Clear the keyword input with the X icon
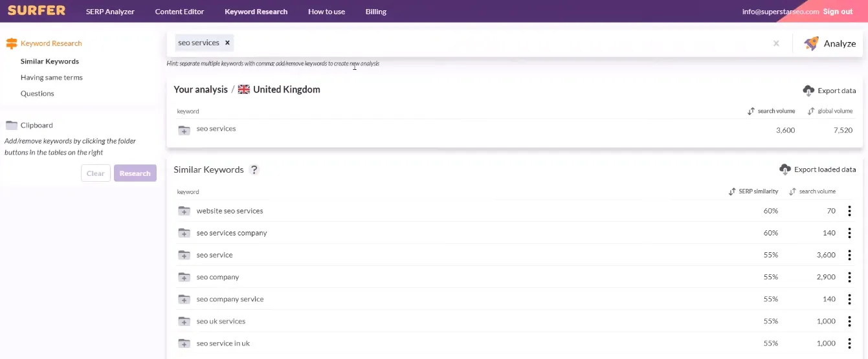The image size is (868, 359). (x=776, y=43)
